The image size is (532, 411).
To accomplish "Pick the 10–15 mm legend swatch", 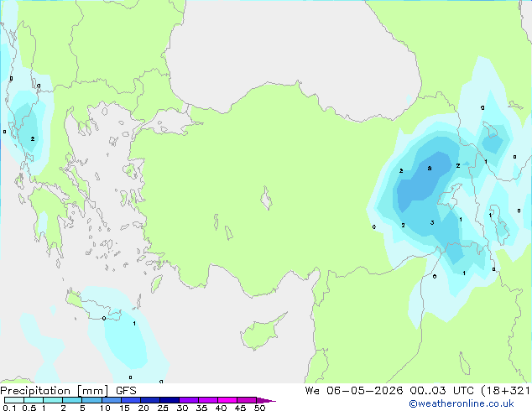I will tap(111, 400).
